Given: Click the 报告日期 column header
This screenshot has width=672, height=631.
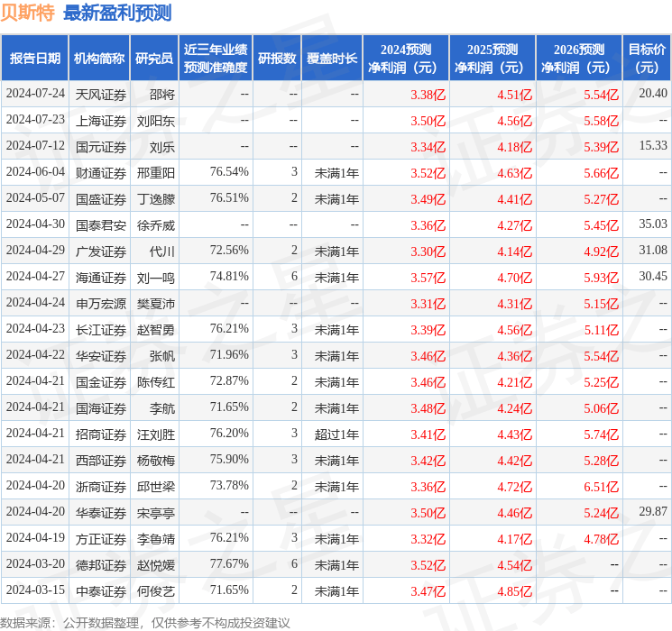Looking at the screenshot, I should pyautogui.click(x=34, y=58).
